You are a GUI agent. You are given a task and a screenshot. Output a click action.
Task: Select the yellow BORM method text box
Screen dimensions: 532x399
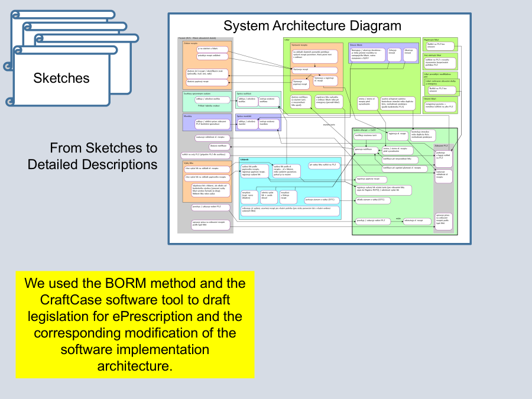135,325
